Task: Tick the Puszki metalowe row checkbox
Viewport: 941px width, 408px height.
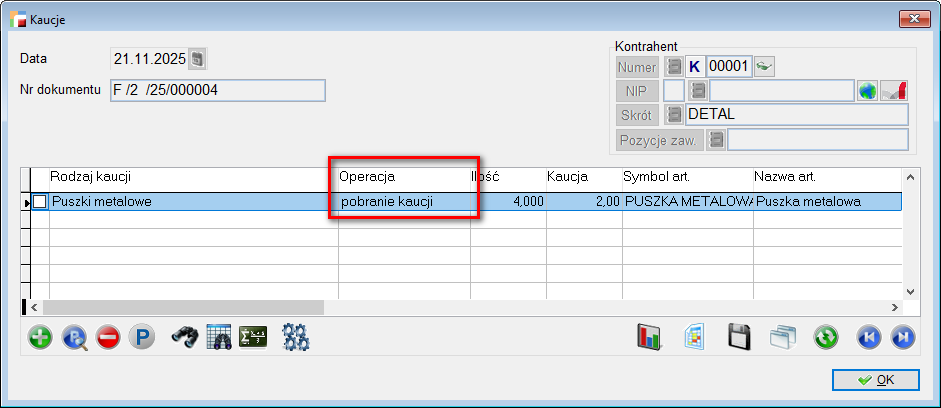Action: (40, 201)
